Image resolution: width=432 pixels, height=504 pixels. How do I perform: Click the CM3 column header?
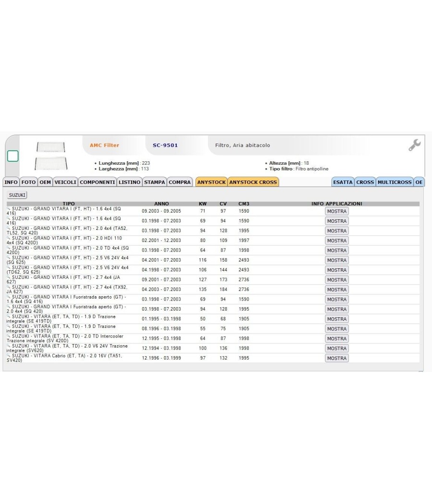pyautogui.click(x=244, y=204)
